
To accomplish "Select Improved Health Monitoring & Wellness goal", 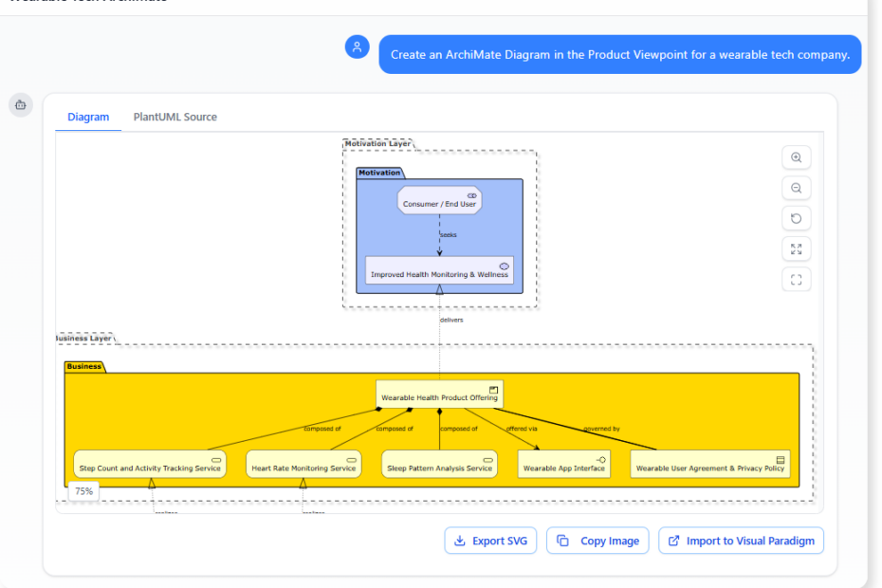I will [x=439, y=270].
